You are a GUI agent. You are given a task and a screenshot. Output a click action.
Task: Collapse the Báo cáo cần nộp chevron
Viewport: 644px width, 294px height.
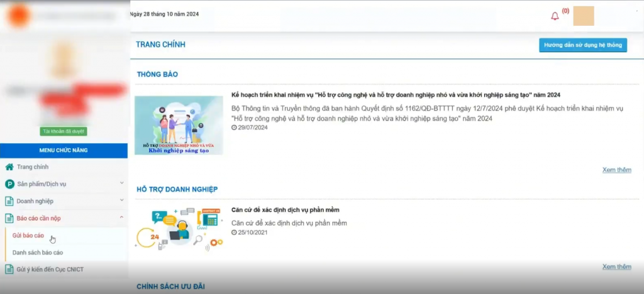(121, 217)
